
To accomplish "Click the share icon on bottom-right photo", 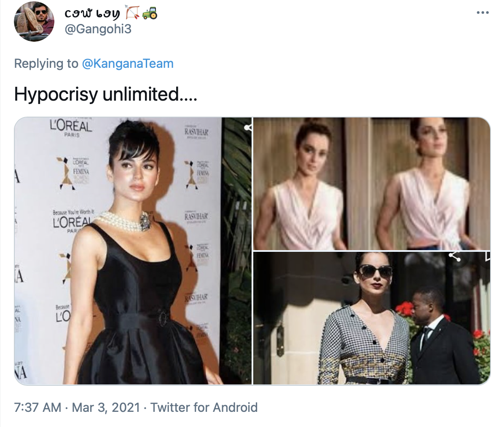I will click(455, 256).
